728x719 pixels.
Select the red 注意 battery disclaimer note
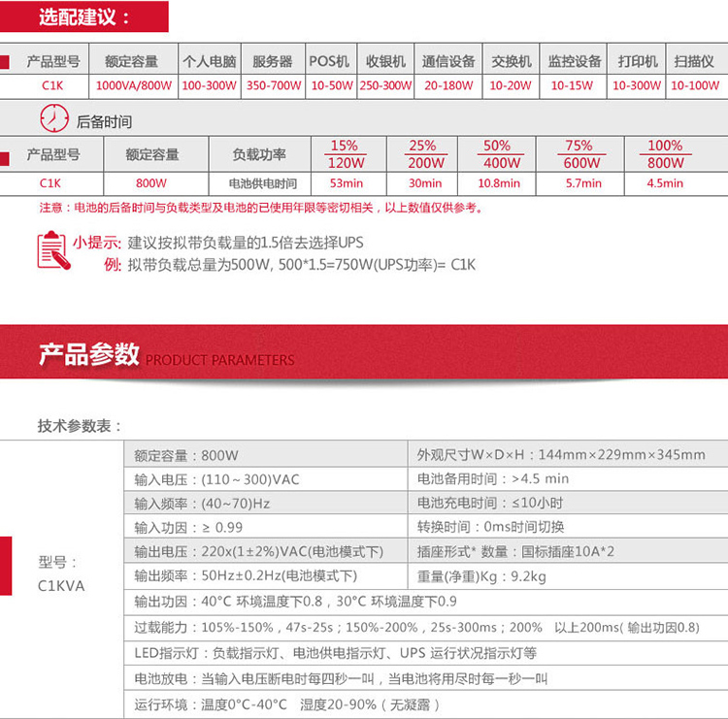click(x=262, y=208)
